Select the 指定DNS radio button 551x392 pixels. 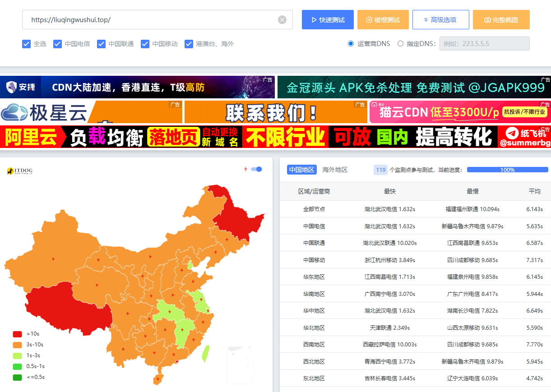(400, 44)
